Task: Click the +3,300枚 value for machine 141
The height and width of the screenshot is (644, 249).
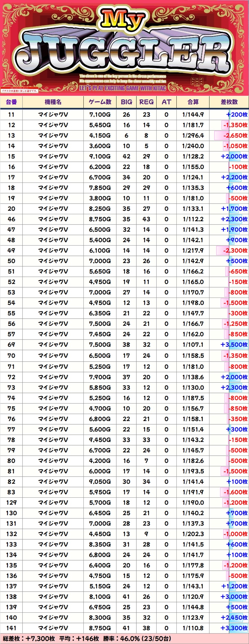Action: tap(234, 628)
